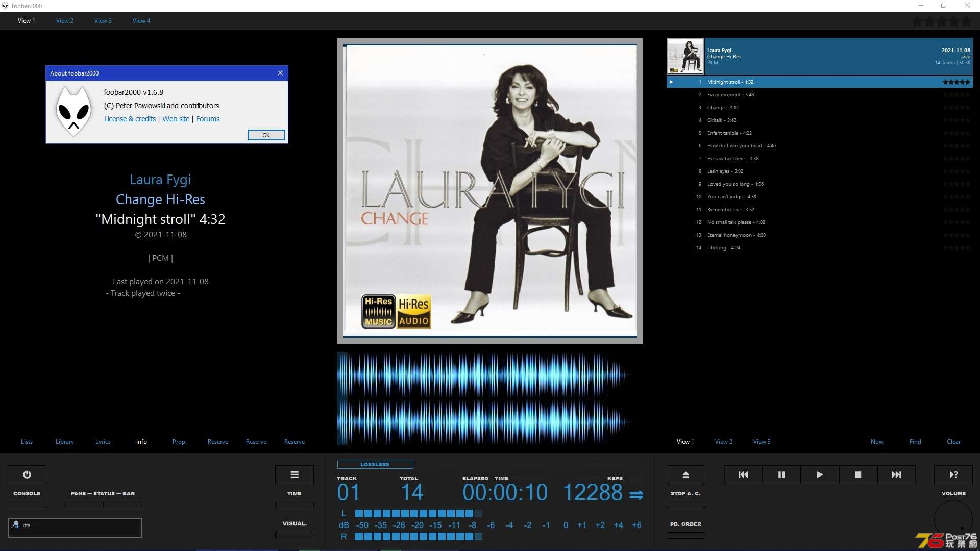The height and width of the screenshot is (551, 980).
Task: Click the left channel VU meter bar
Action: pyautogui.click(x=419, y=513)
